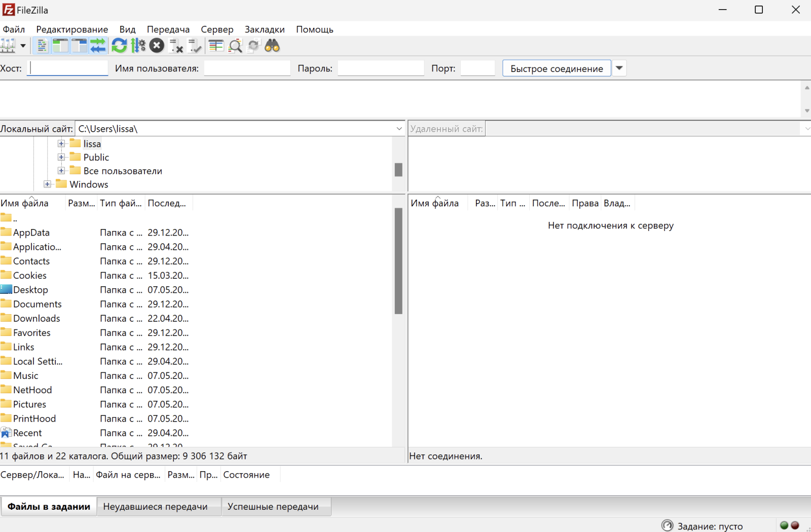Open the Сервер menu

coord(217,29)
